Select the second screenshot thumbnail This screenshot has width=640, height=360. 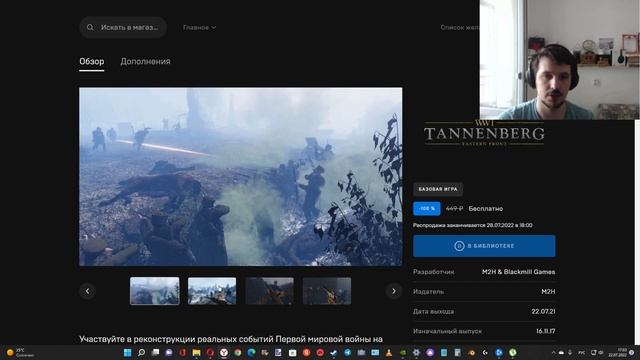(x=212, y=291)
